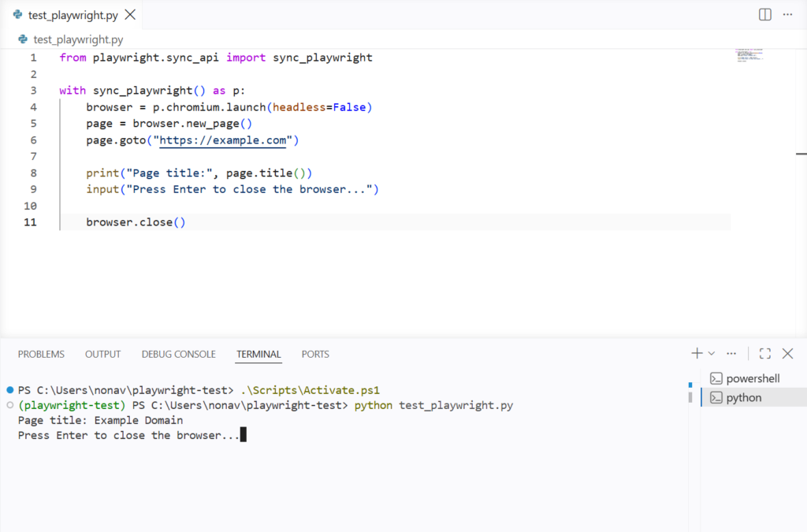The height and width of the screenshot is (532, 807).
Task: Show the PORTS panel tab
Action: click(315, 354)
